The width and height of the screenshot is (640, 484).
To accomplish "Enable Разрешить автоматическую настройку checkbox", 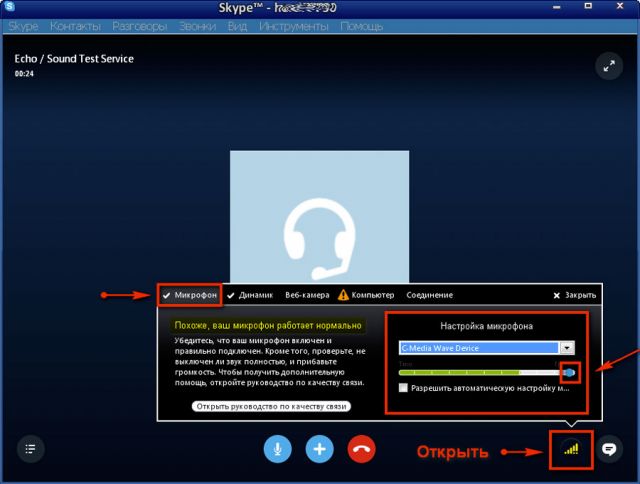I will click(403, 388).
